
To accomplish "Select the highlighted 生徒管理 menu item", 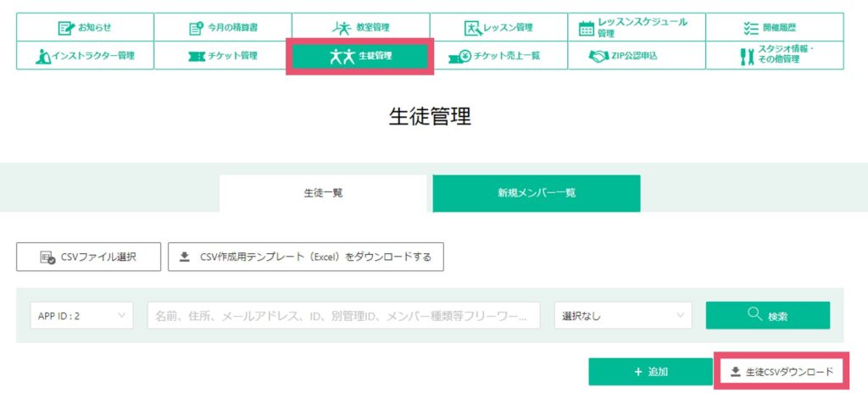I will [360, 56].
